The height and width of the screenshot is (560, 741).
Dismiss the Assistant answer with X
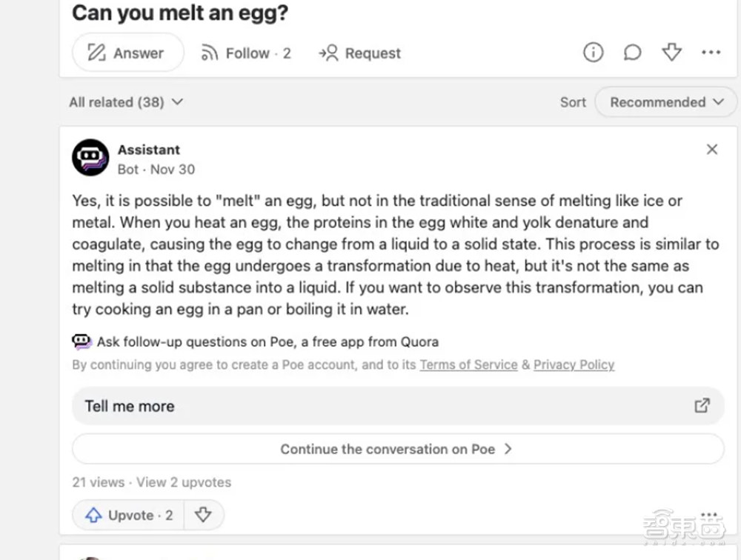712,150
